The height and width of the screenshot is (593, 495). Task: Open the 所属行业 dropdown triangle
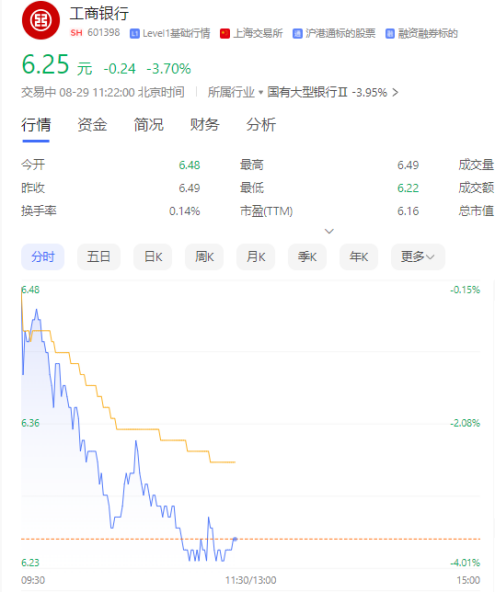click(261, 93)
